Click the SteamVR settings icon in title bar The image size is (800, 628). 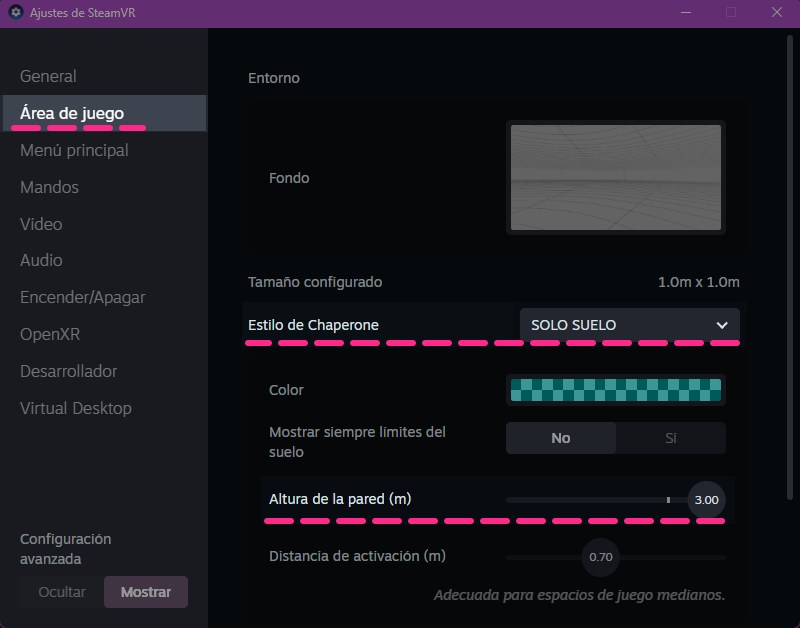pyautogui.click(x=16, y=12)
